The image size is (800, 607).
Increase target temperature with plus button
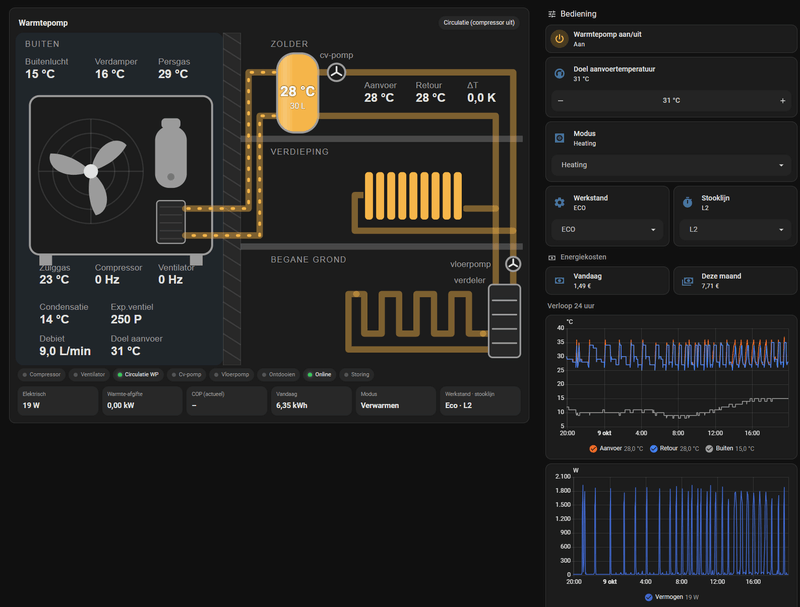pos(782,100)
